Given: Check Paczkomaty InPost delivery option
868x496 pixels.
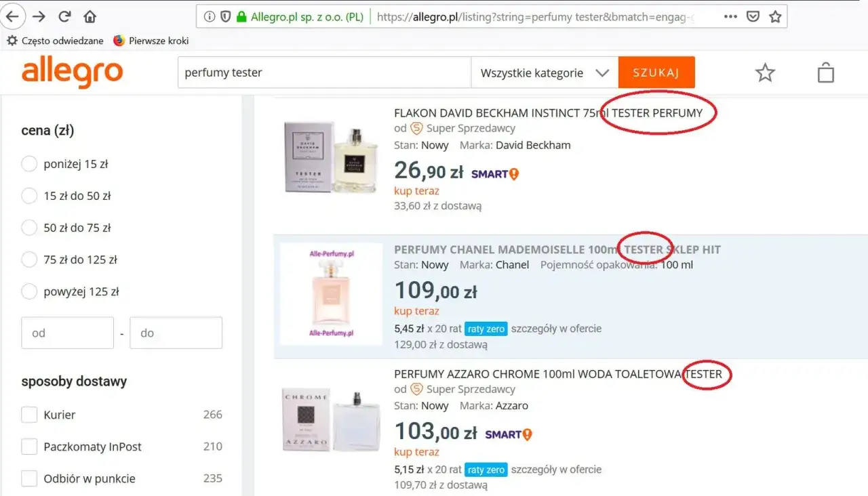Looking at the screenshot, I should [29, 447].
